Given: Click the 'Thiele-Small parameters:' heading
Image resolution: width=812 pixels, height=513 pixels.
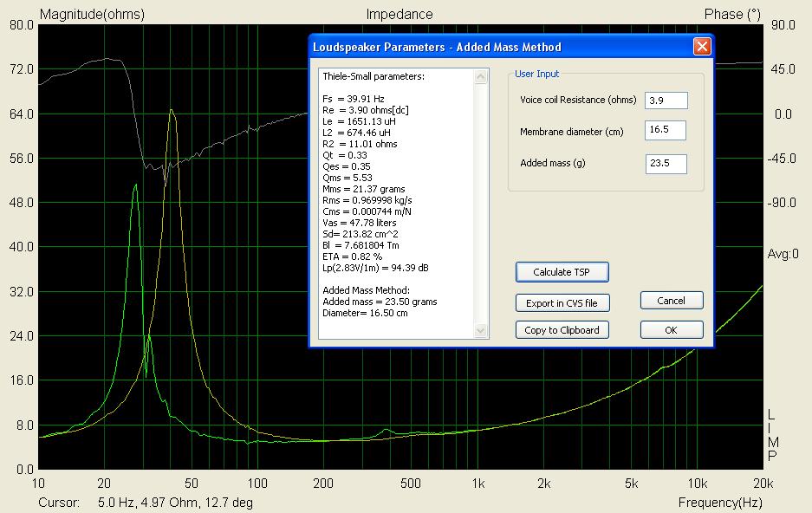Looking at the screenshot, I should point(374,76).
